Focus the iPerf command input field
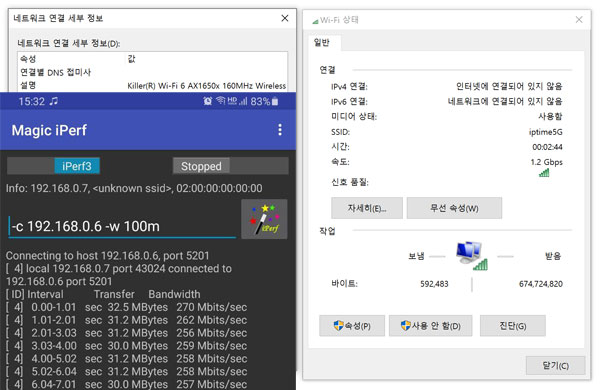 pos(122,226)
